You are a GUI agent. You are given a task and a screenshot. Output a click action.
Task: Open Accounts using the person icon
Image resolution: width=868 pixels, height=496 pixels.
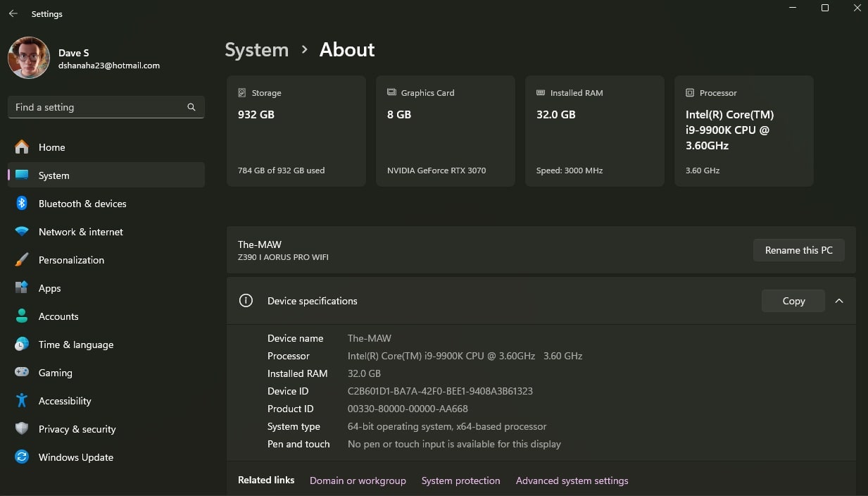(x=23, y=316)
